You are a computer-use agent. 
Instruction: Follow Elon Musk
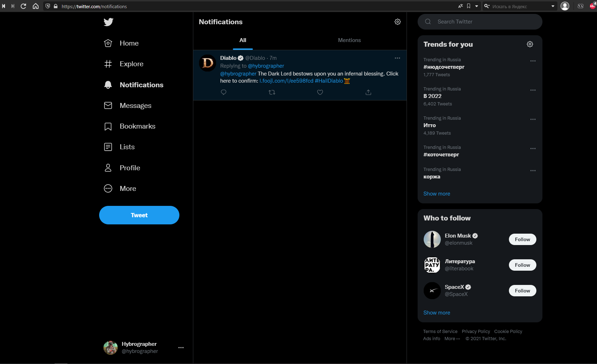(x=522, y=239)
